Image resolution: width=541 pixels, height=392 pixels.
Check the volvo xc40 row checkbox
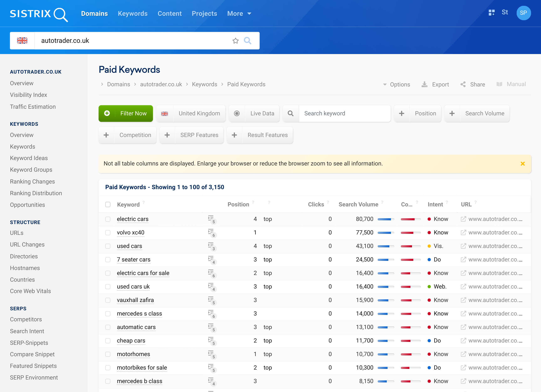108,233
